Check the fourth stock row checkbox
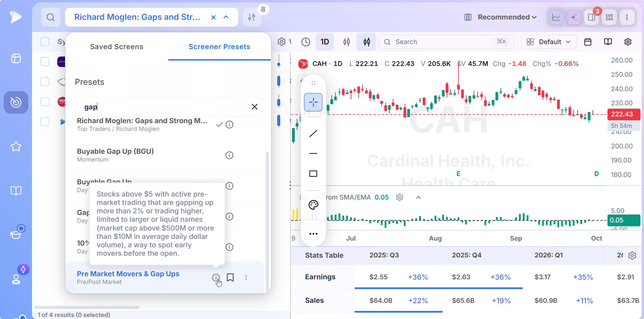The width and height of the screenshot is (644, 319). (x=45, y=121)
